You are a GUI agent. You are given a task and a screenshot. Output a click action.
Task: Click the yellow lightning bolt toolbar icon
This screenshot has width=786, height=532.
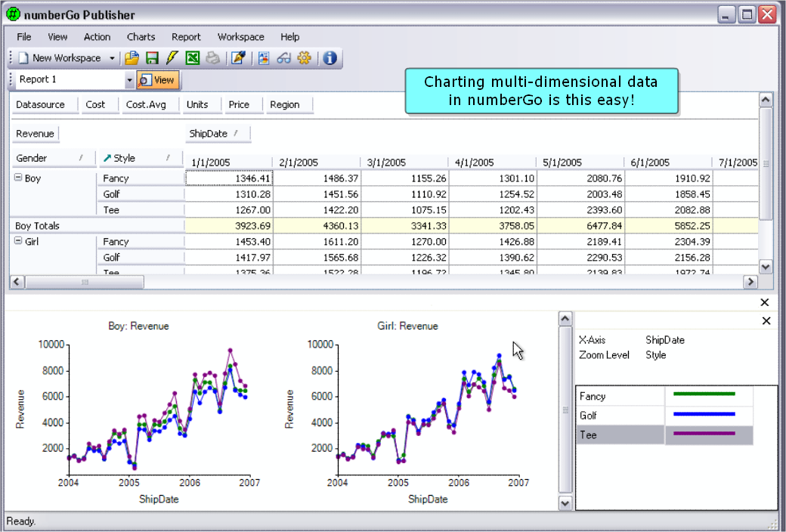pos(172,58)
